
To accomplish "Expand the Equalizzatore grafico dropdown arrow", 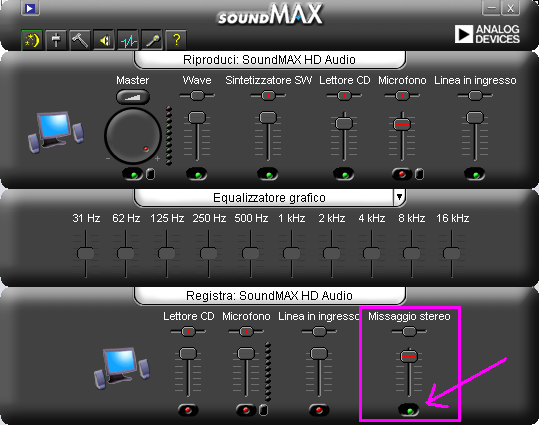I will click(x=399, y=197).
